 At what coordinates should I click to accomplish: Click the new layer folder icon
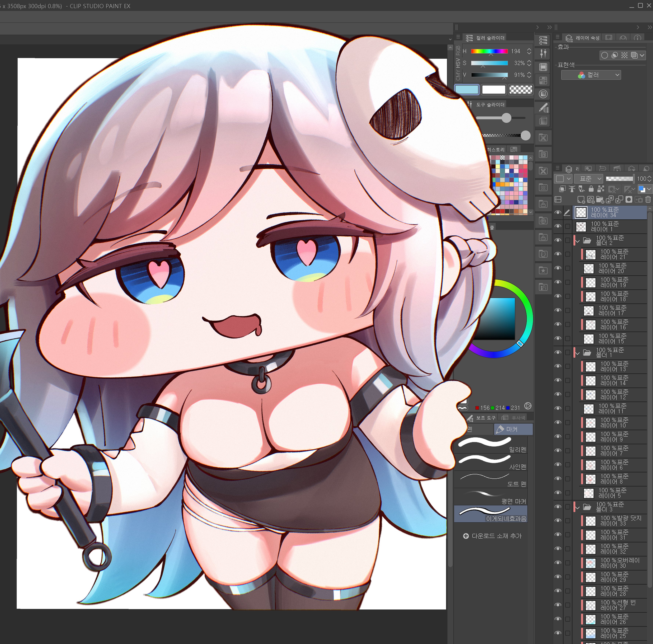click(x=600, y=200)
